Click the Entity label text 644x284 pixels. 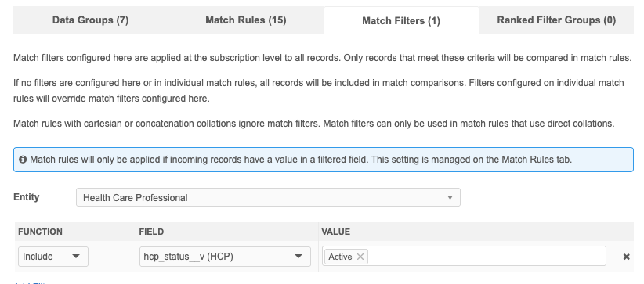(x=27, y=197)
